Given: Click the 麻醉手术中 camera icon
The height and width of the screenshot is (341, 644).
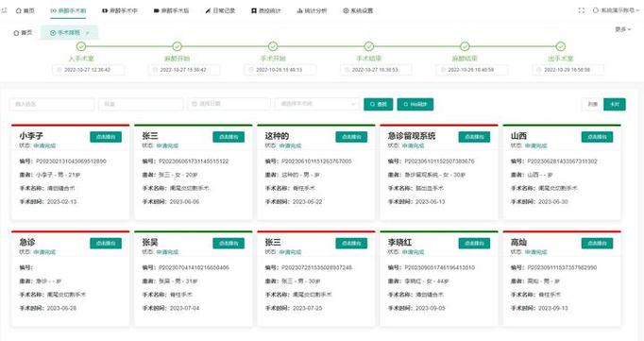Looking at the screenshot, I should coord(105,10).
